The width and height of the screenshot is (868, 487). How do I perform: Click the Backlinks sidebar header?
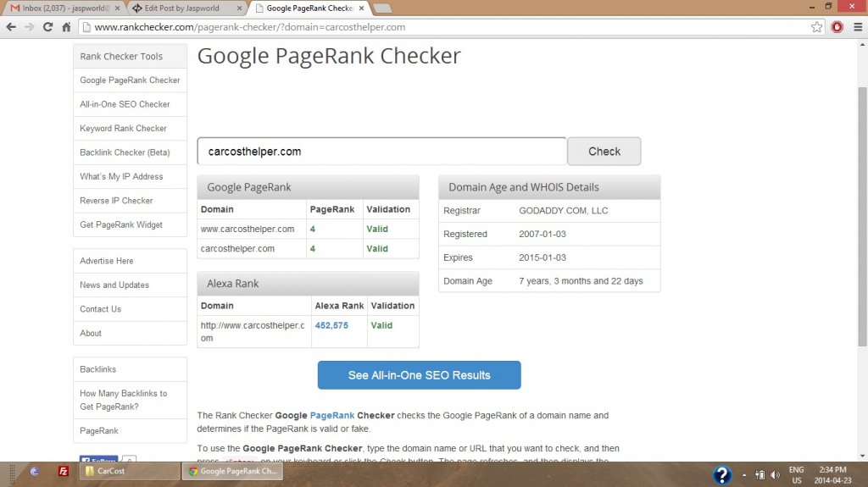(x=130, y=369)
